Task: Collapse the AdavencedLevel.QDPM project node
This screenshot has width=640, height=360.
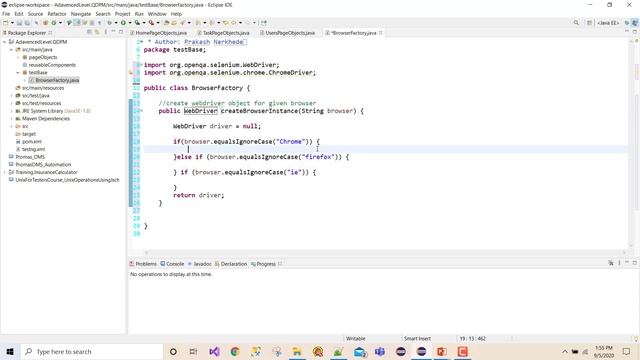Action: [4, 42]
